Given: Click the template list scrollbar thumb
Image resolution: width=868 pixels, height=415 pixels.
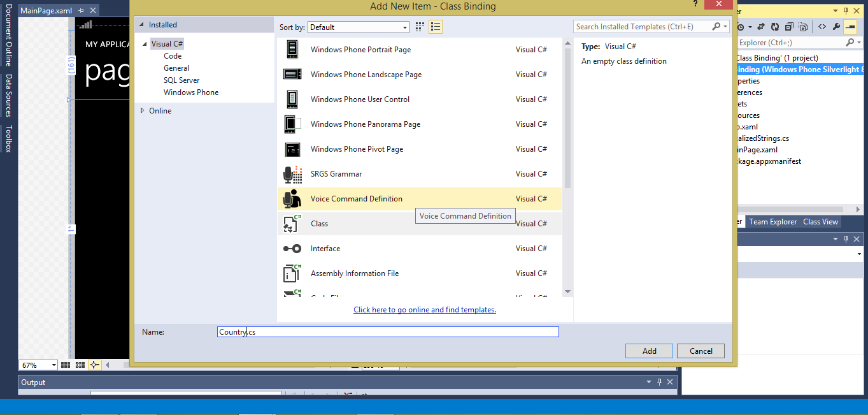Looking at the screenshot, I should 567,118.
